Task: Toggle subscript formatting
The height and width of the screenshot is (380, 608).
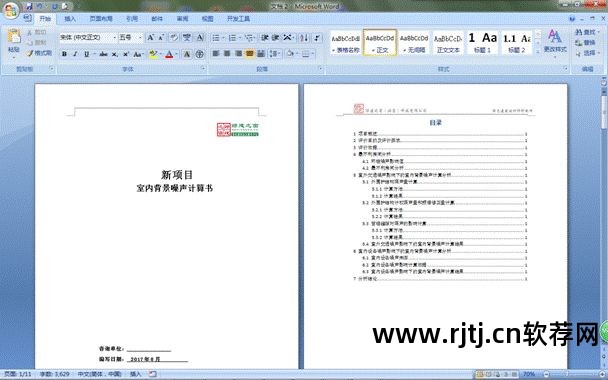Action: click(x=114, y=54)
